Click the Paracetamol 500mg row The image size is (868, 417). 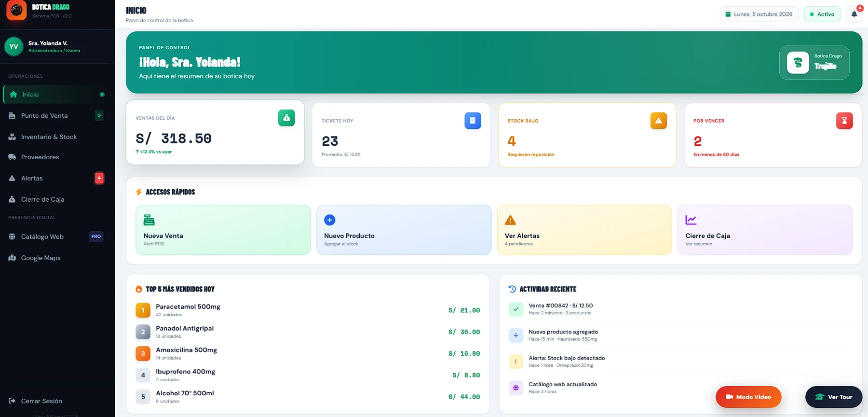click(308, 310)
